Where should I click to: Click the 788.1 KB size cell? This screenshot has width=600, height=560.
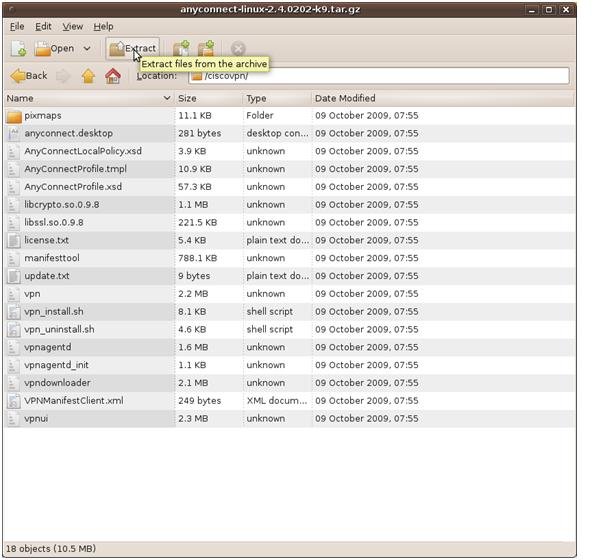[198, 258]
